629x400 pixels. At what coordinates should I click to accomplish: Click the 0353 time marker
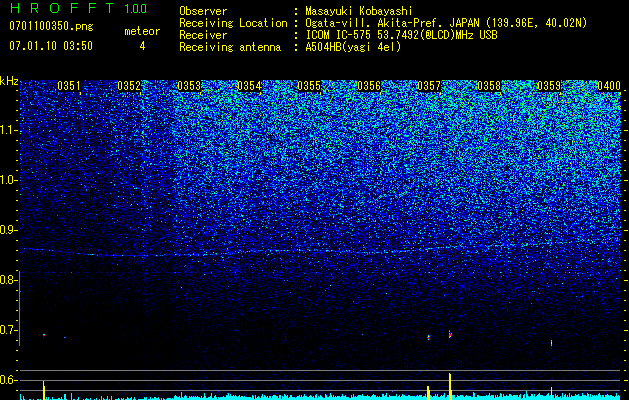pyautogui.click(x=189, y=86)
